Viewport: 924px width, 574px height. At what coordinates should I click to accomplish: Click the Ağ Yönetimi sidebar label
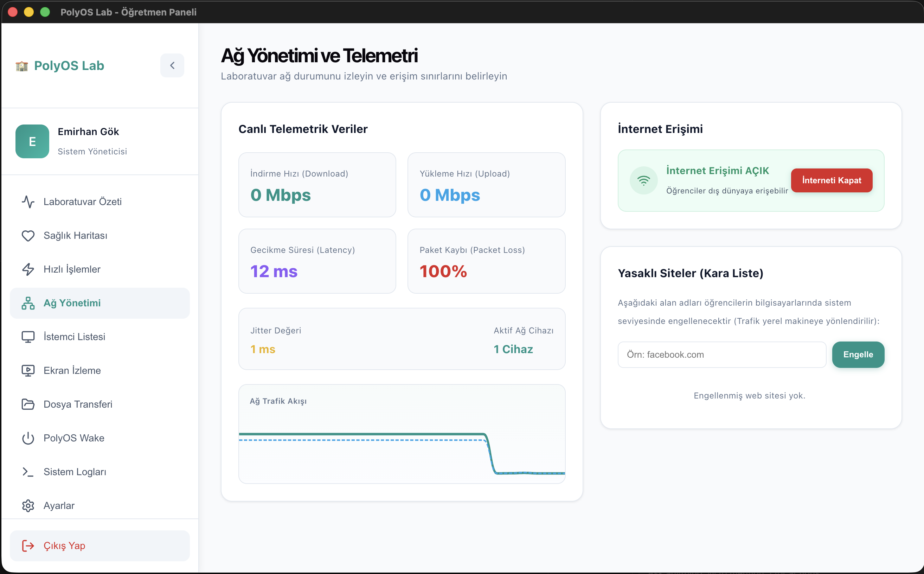(72, 303)
